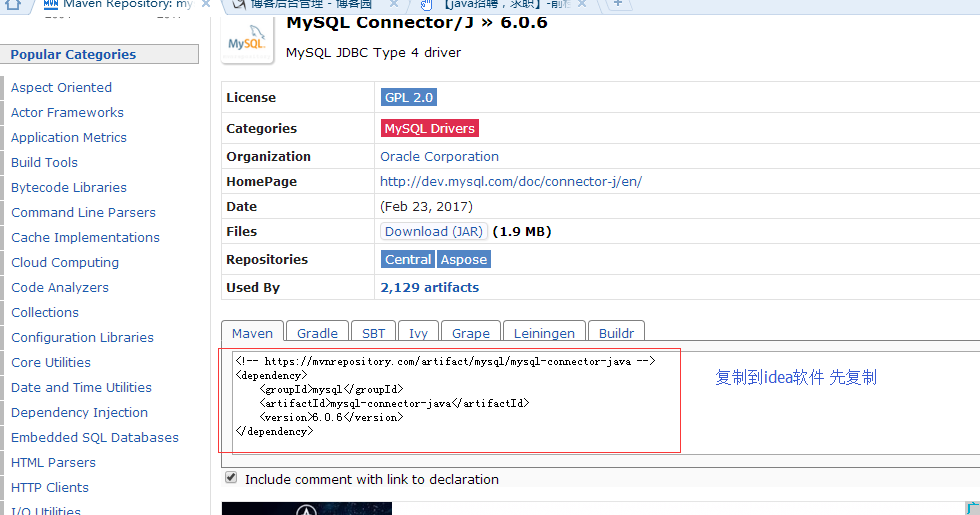Select the Leiningen dependency tab
This screenshot has width=980, height=515.
[x=544, y=333]
